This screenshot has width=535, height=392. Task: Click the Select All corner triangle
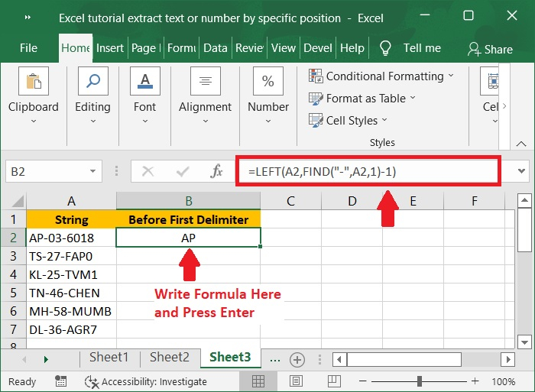(x=18, y=201)
